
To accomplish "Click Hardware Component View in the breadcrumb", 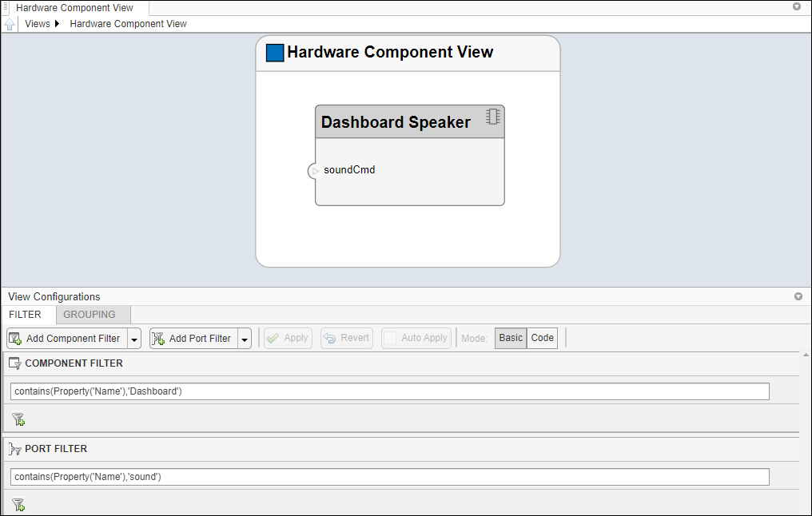I will click(128, 24).
